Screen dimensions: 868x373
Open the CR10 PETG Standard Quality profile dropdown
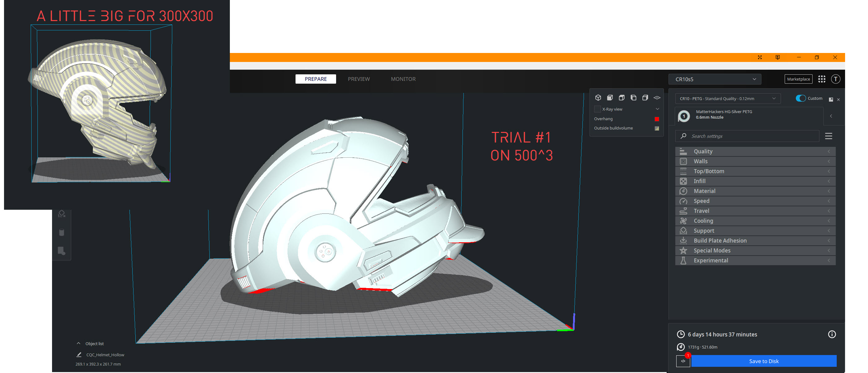pyautogui.click(x=727, y=99)
